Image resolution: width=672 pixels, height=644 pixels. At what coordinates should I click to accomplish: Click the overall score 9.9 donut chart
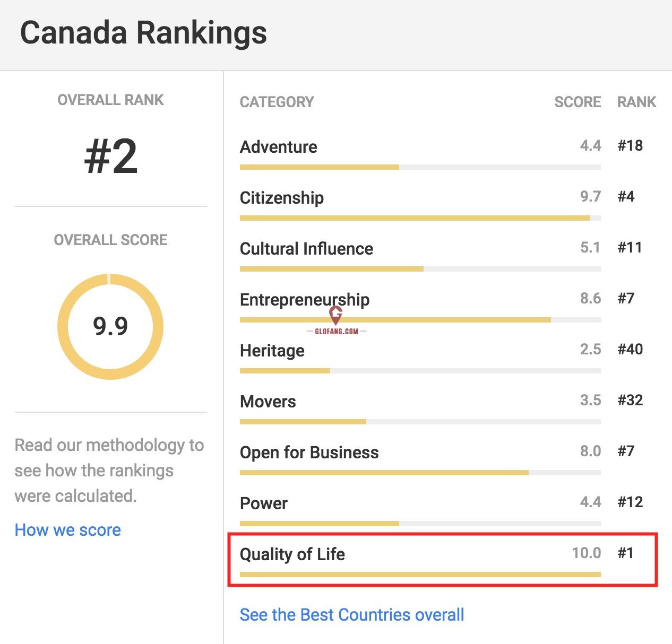[x=110, y=326]
